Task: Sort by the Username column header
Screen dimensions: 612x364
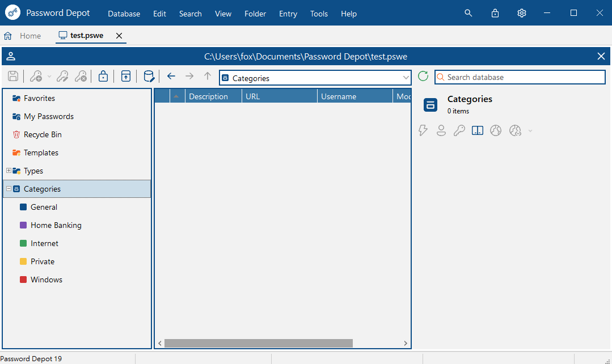Action: [x=355, y=96]
